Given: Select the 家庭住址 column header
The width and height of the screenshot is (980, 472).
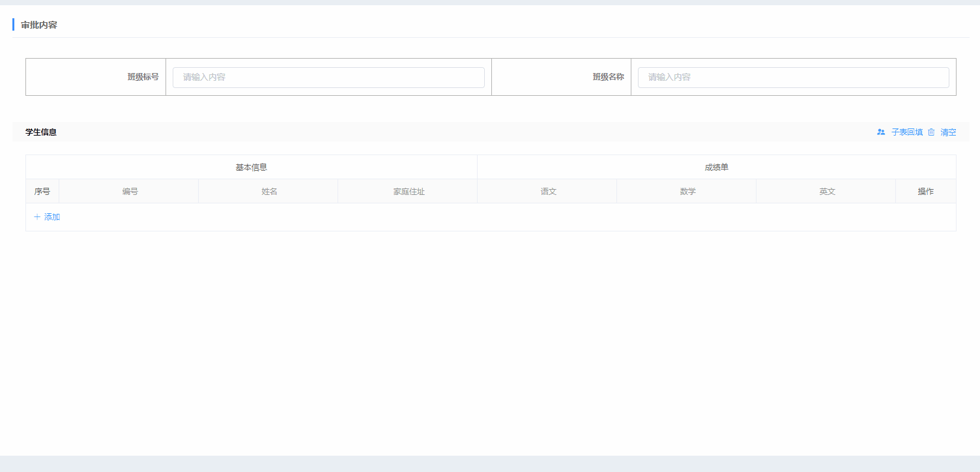Looking at the screenshot, I should click(409, 192).
